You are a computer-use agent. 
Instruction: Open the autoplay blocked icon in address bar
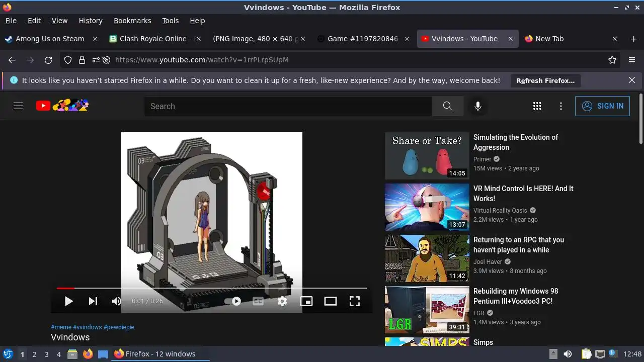106,60
